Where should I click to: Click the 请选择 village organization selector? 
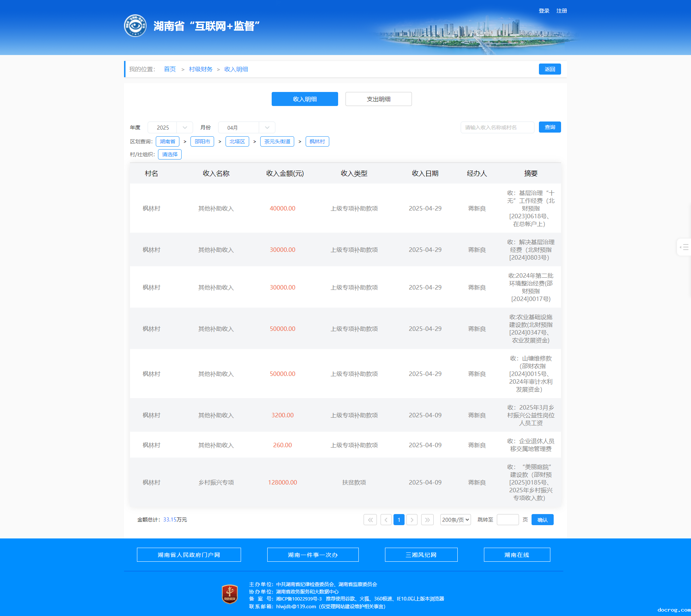tap(169, 154)
